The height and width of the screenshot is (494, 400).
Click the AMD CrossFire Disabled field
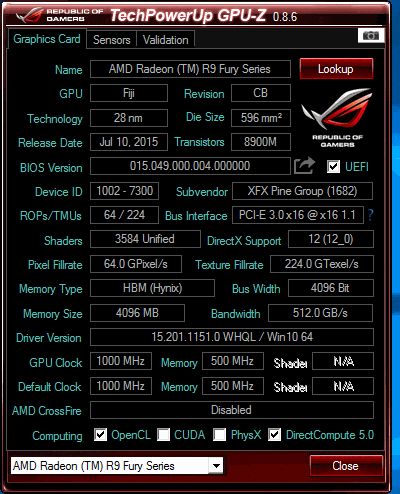[232, 410]
